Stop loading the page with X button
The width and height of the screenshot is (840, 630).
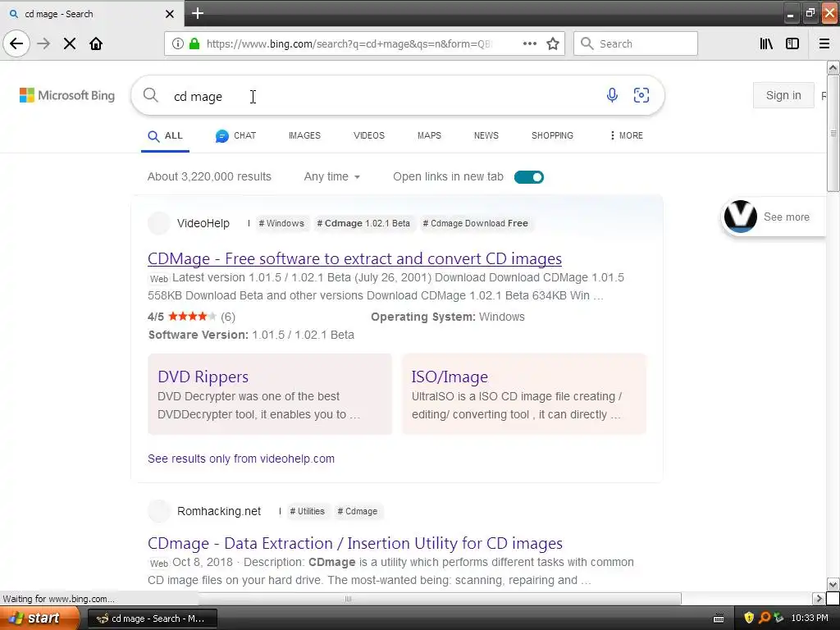point(70,43)
